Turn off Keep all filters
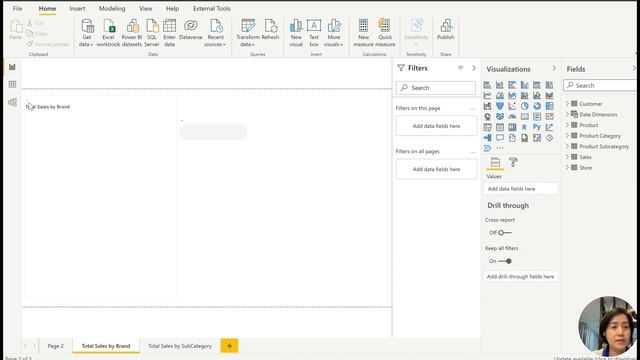This screenshot has height=360, width=640. pos(504,261)
